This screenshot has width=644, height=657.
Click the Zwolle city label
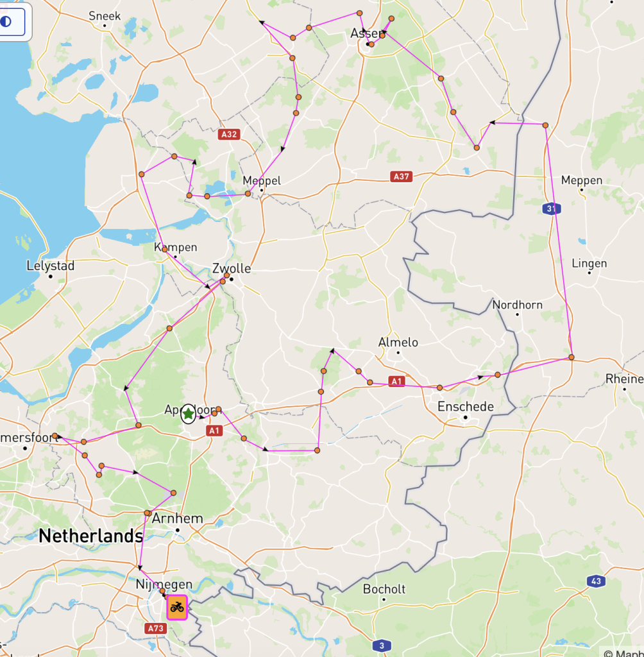(232, 269)
